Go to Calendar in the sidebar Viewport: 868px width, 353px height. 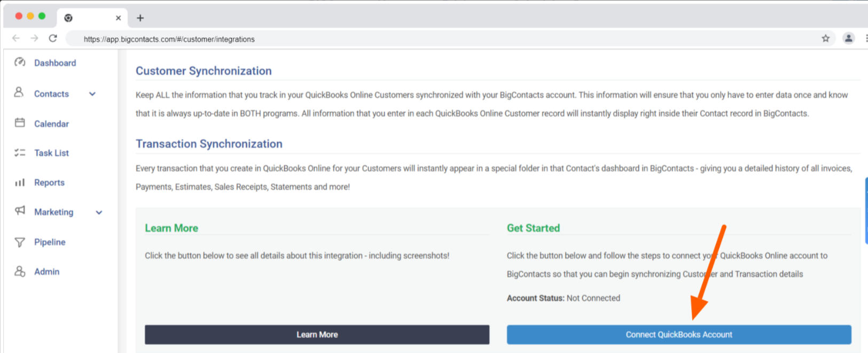[51, 124]
